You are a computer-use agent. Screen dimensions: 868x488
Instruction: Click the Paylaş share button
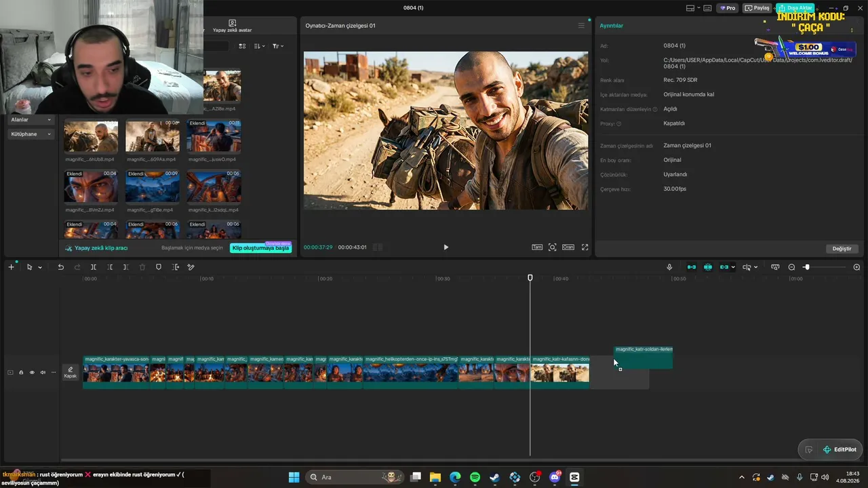[x=757, y=8]
